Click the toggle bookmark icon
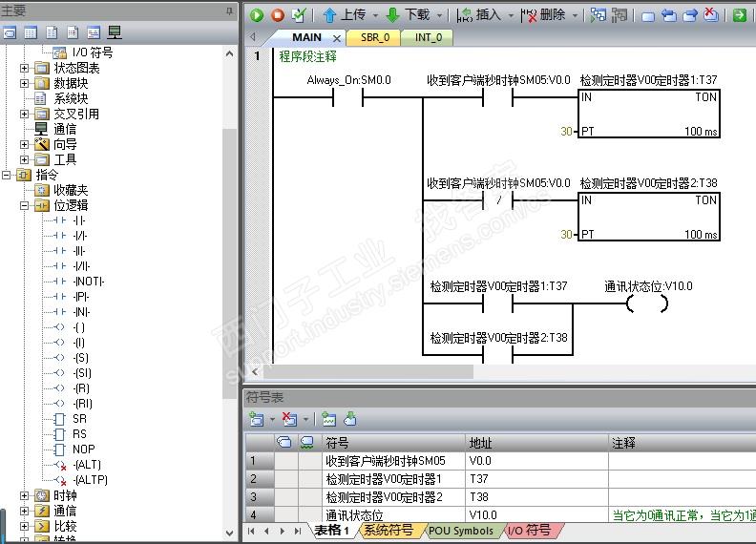Image resolution: width=756 pixels, height=544 pixels. (x=648, y=16)
